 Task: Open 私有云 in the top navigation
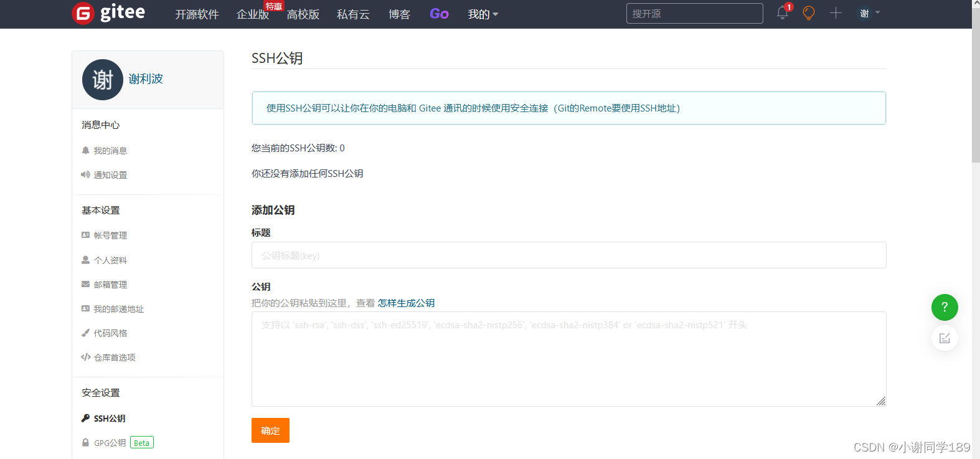tap(353, 14)
